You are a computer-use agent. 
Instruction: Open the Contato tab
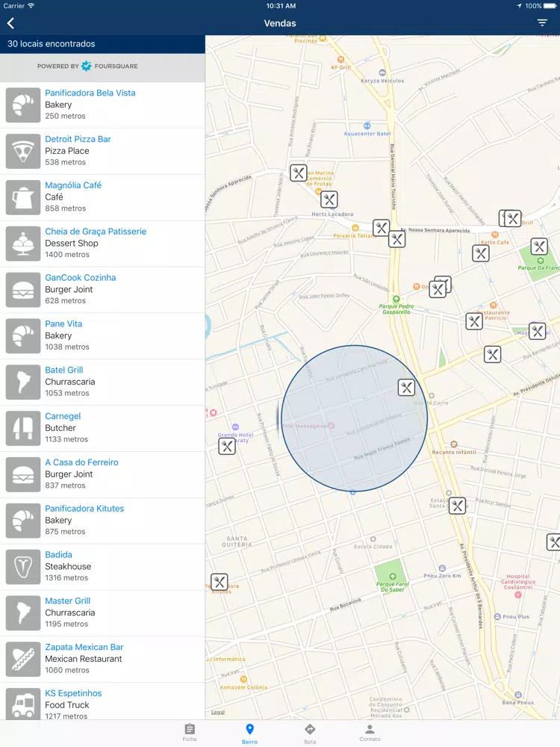tap(370, 733)
